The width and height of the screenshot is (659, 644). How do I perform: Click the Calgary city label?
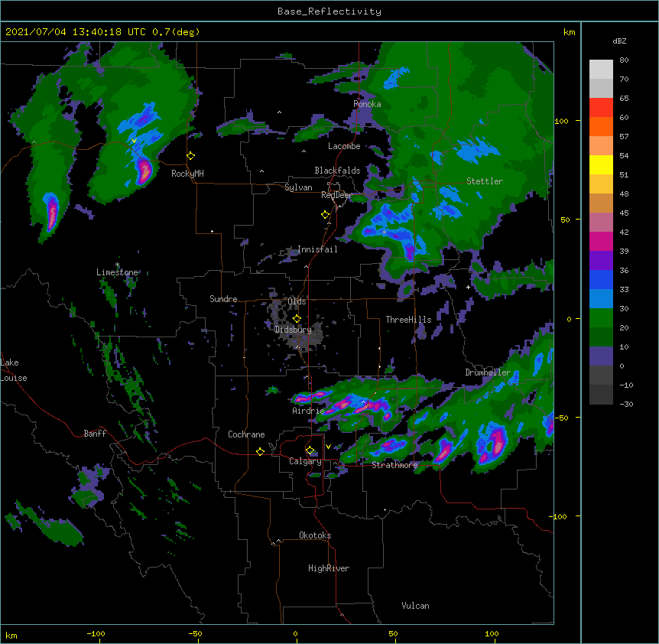tap(305, 461)
